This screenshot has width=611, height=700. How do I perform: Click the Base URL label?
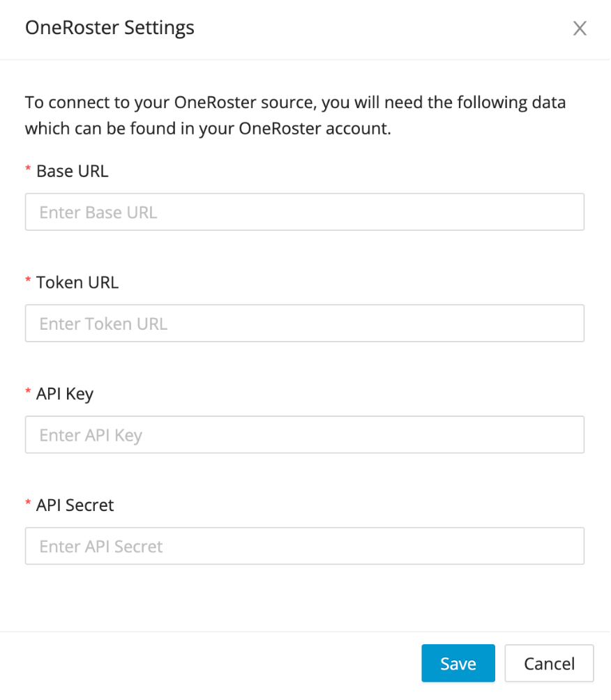(x=72, y=171)
